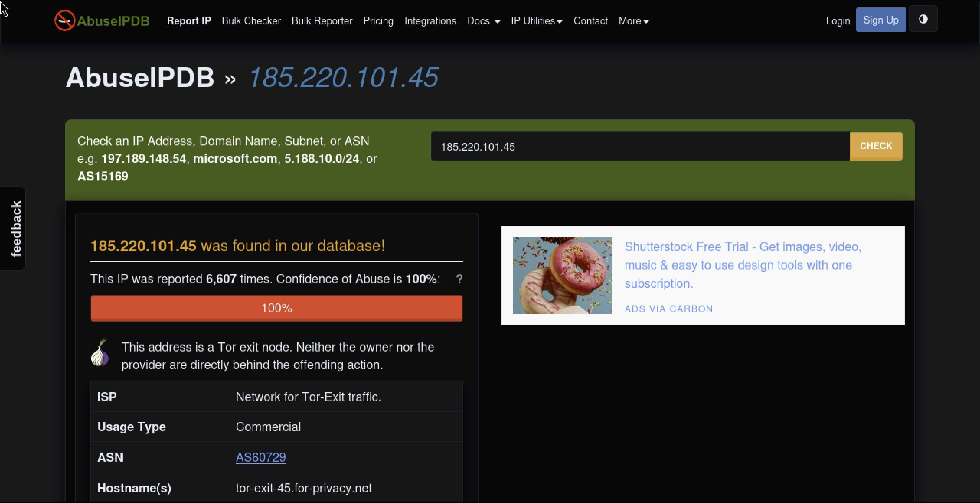Screen dimensions: 980x503
Task: Click the 'Commercial' usage type value
Action: tap(268, 427)
